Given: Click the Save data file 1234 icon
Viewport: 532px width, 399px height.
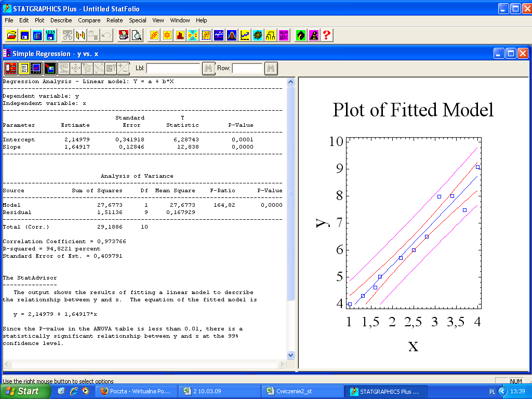Looking at the screenshot, I should pos(50,35).
